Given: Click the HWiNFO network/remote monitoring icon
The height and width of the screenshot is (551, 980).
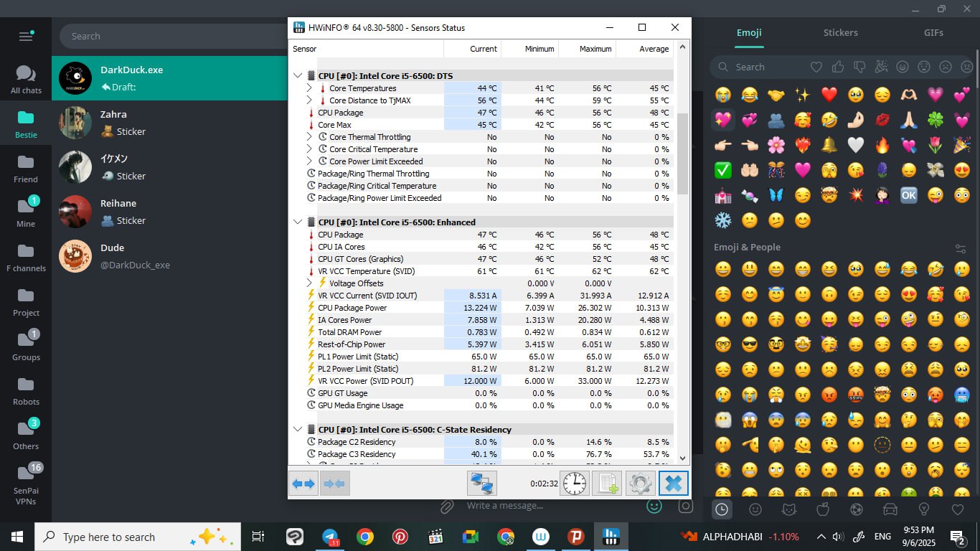Looking at the screenshot, I should (x=481, y=484).
